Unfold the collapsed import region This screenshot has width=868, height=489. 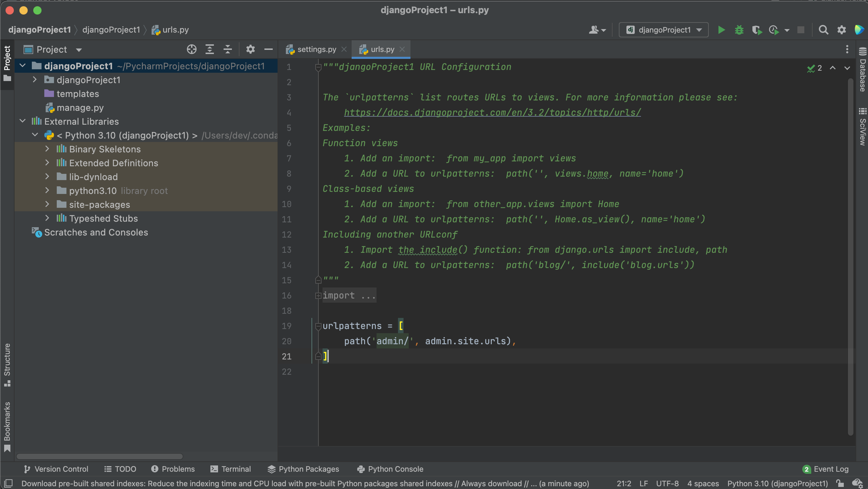pyautogui.click(x=318, y=295)
